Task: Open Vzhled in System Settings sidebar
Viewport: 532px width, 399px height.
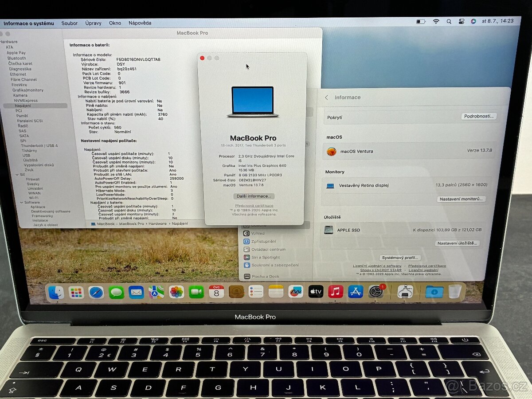Action: coord(258,233)
